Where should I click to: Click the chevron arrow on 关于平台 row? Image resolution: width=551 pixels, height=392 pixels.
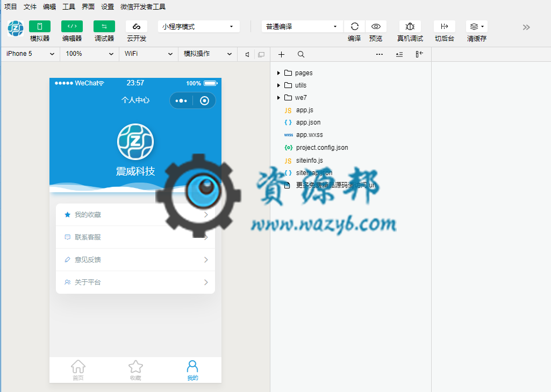pyautogui.click(x=206, y=282)
